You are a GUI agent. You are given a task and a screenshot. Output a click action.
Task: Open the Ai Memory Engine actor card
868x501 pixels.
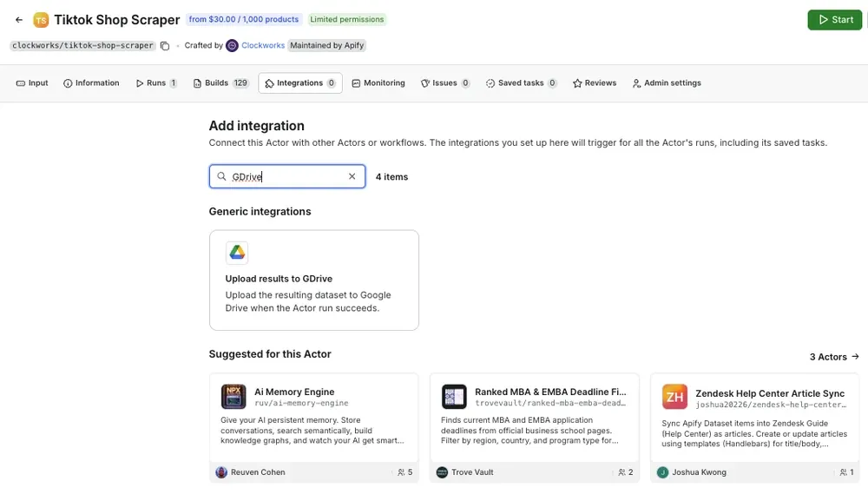pos(314,427)
